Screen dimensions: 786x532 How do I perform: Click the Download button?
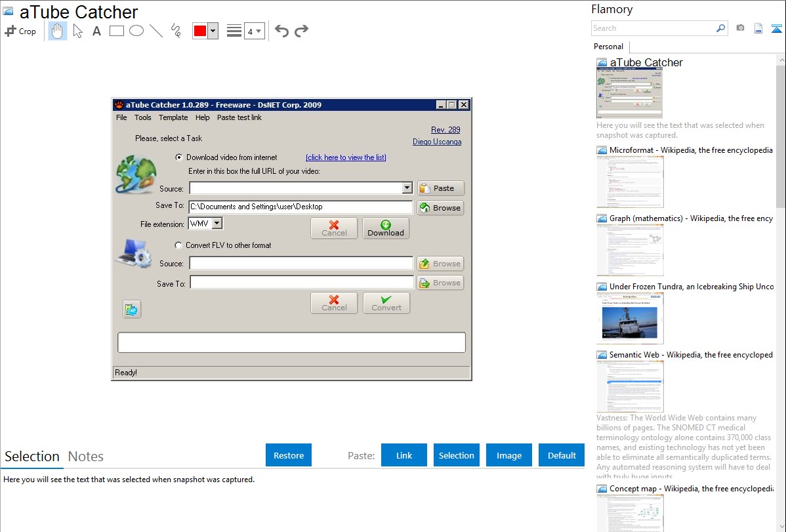(386, 228)
